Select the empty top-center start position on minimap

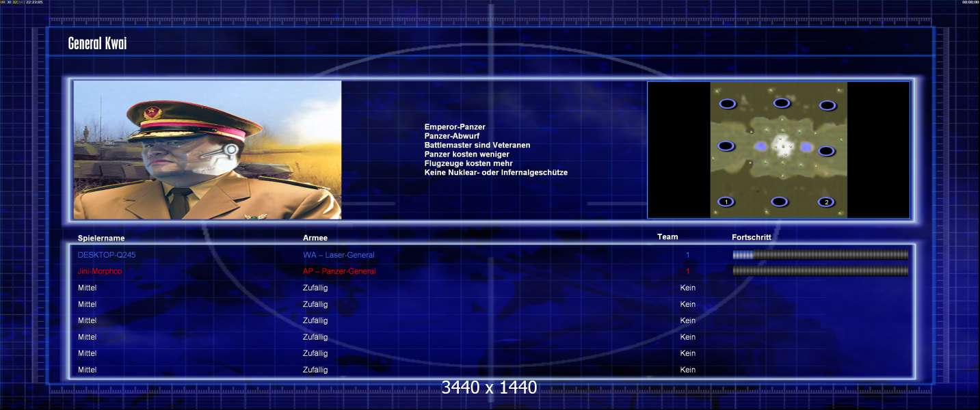[x=782, y=102]
